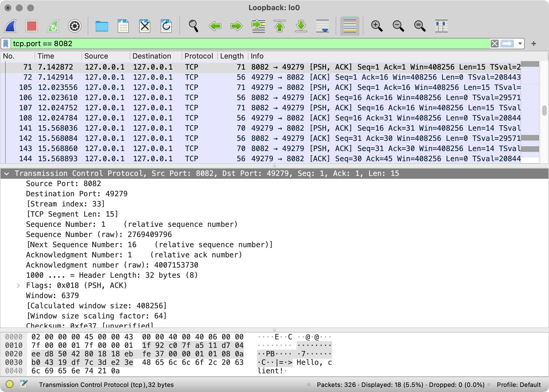Sort packets by the Protocol column header
Viewport: 549px width, 392px height.
(199, 56)
